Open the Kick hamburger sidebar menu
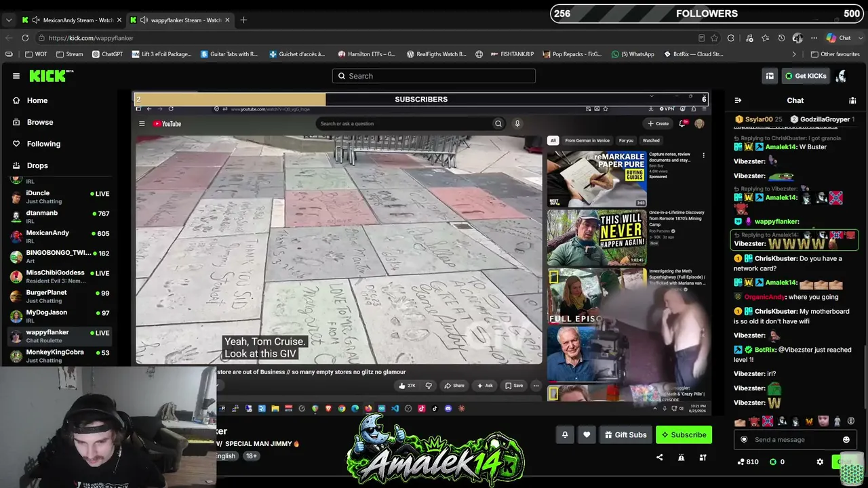868x488 pixels. tap(16, 76)
